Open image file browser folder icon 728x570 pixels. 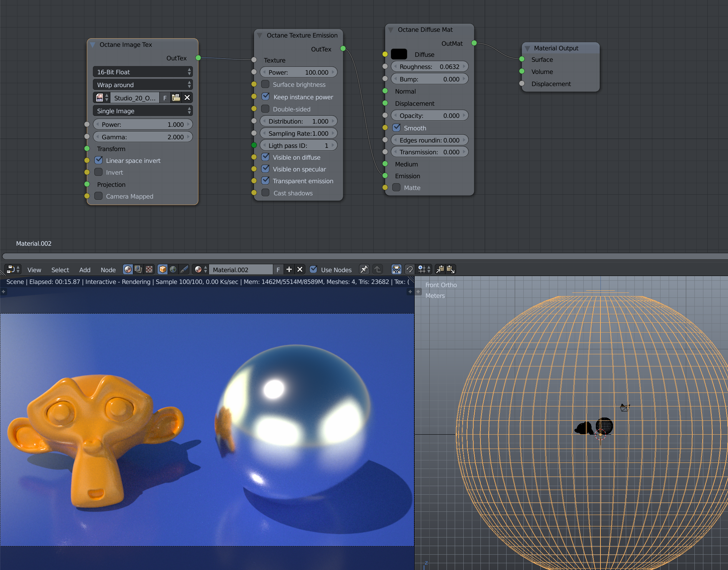pyautogui.click(x=176, y=97)
